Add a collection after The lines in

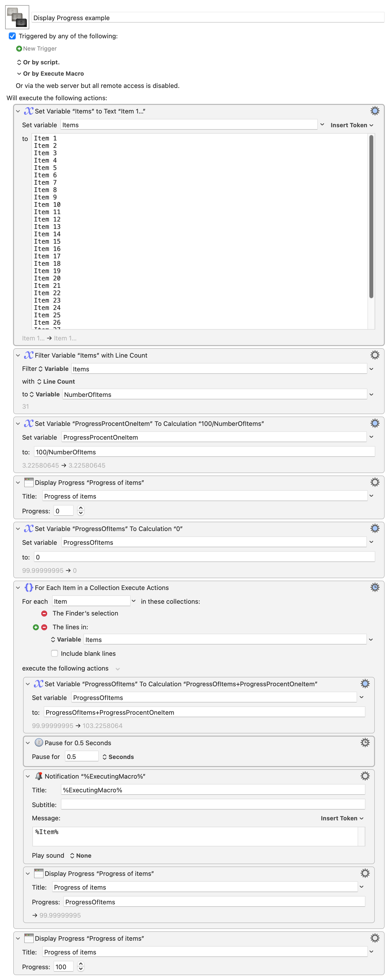(36, 627)
